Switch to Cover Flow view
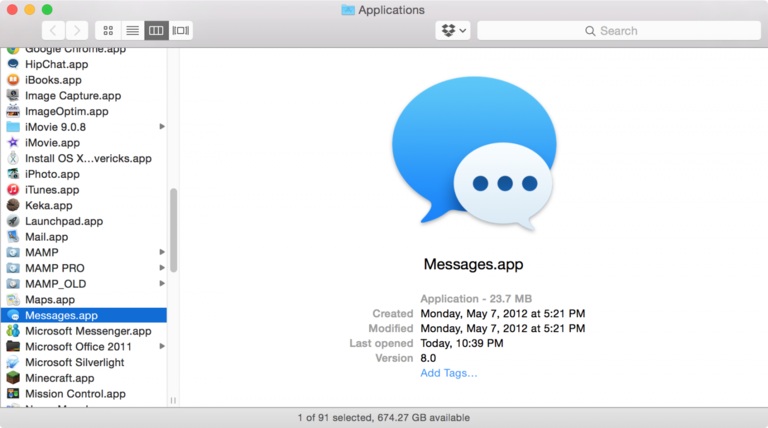 [181, 30]
